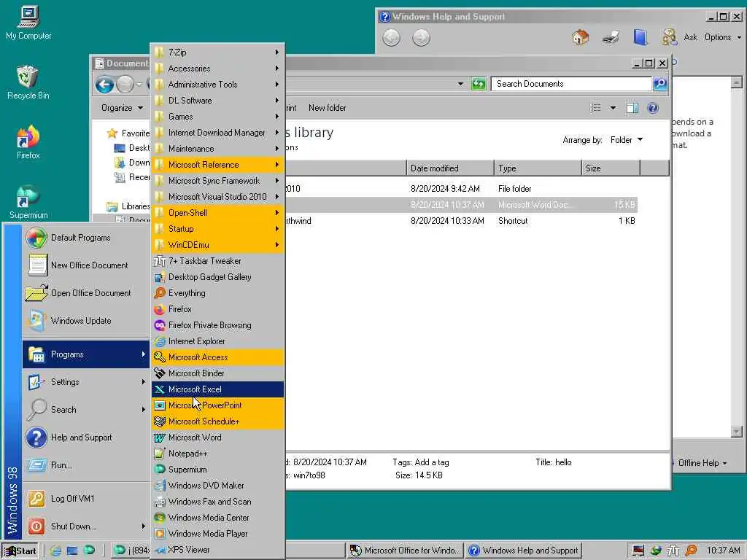The height and width of the screenshot is (560, 747).
Task: Expand the 7-Zip program folder
Action: (217, 52)
